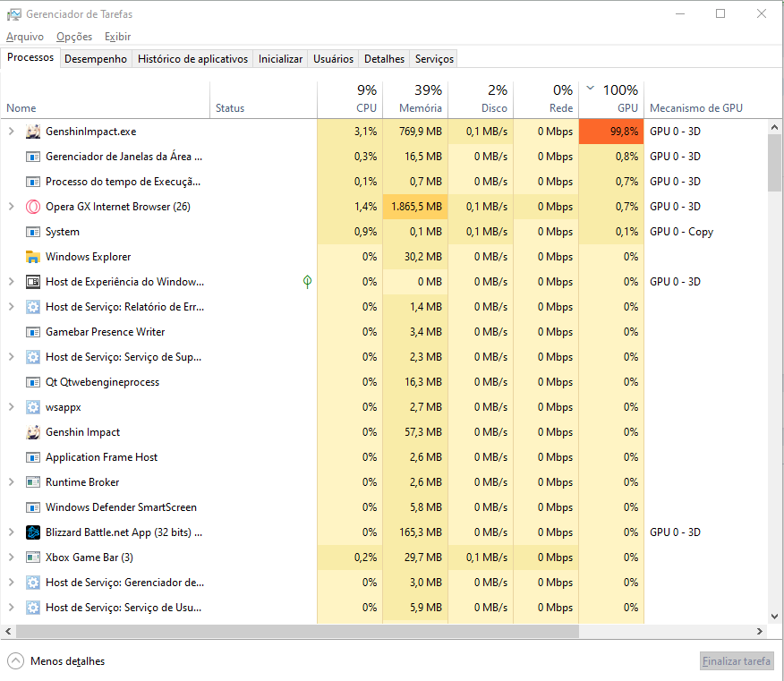Click the Host de Serviço: Relatório de Erros icon
Screen dimensions: 784x681
point(33,307)
